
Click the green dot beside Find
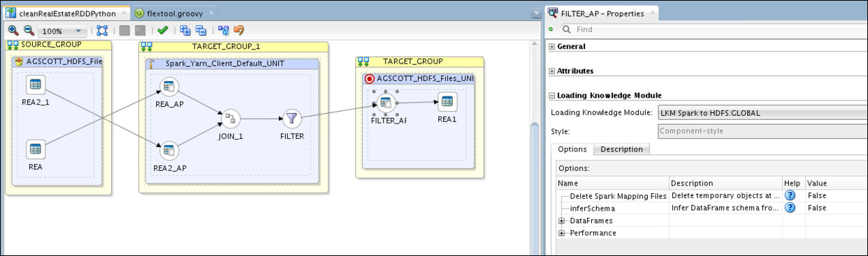pos(551,29)
